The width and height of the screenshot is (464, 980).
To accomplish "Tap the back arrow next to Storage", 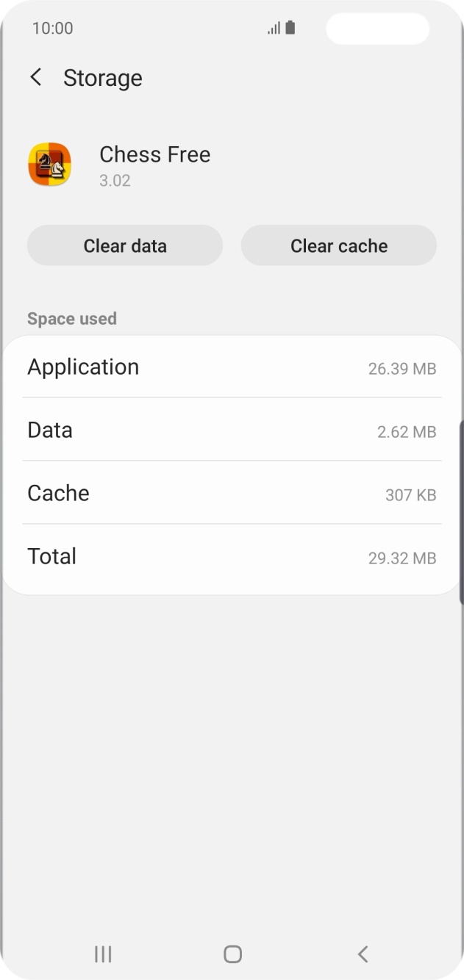I will tap(35, 77).
